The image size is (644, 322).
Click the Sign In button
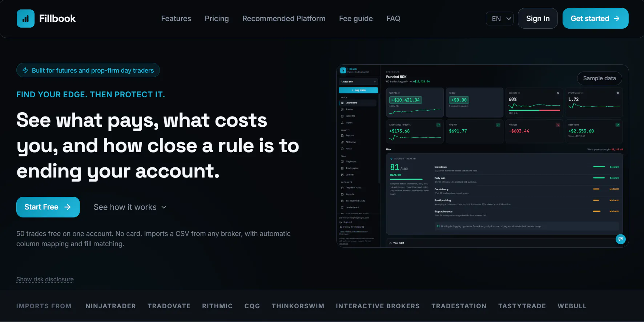click(538, 19)
